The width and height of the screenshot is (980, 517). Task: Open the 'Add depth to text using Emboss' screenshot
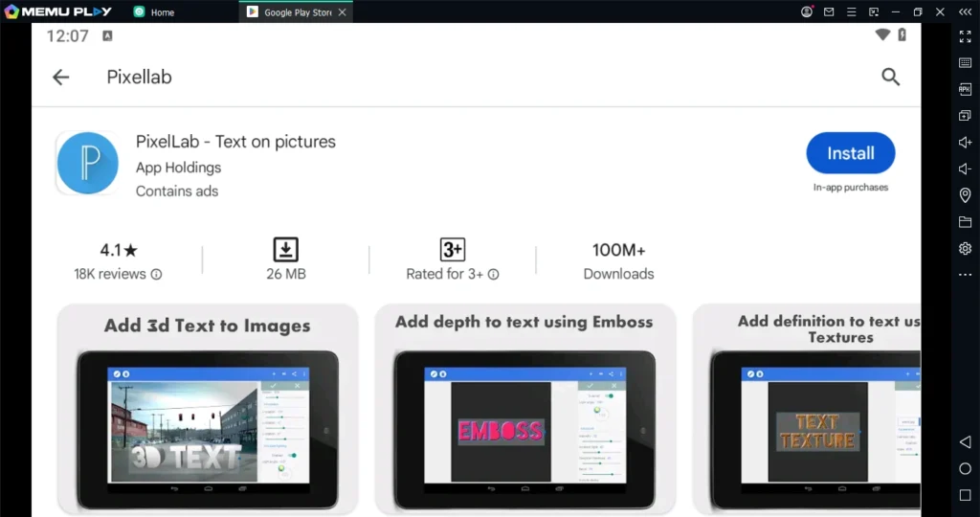coord(525,410)
